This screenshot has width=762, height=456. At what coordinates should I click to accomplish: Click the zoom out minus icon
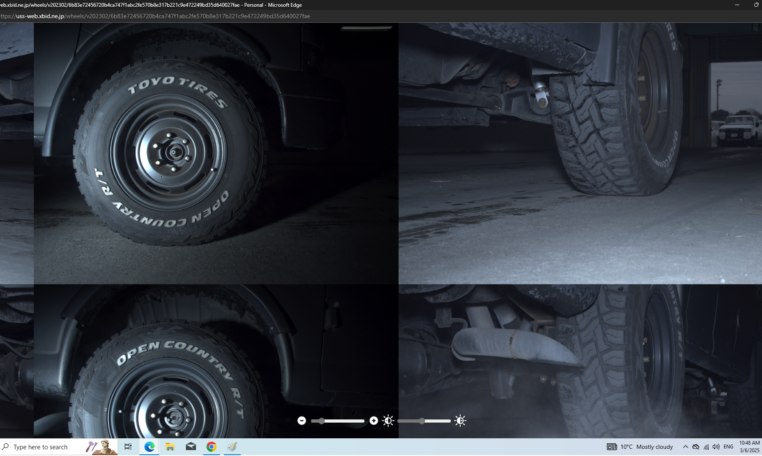302,421
